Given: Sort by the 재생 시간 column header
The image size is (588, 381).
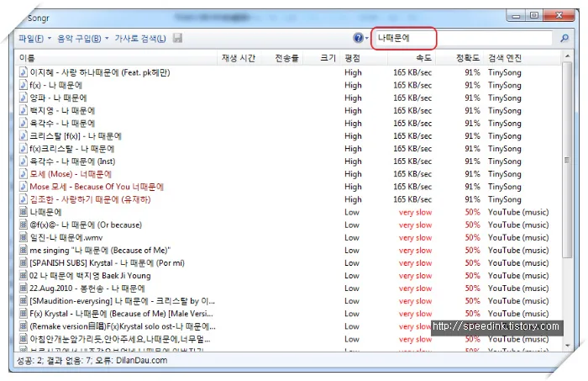Looking at the screenshot, I should (x=238, y=58).
